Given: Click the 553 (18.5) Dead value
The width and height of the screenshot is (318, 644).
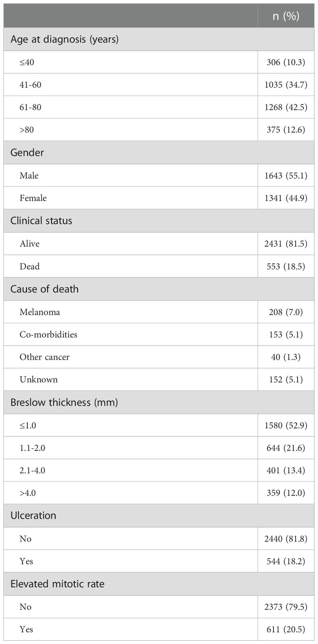Looking at the screenshot, I should tap(286, 266).
